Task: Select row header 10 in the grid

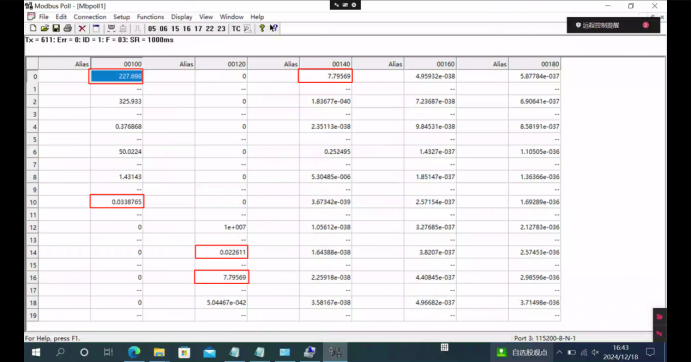Action: pyautogui.click(x=34, y=202)
